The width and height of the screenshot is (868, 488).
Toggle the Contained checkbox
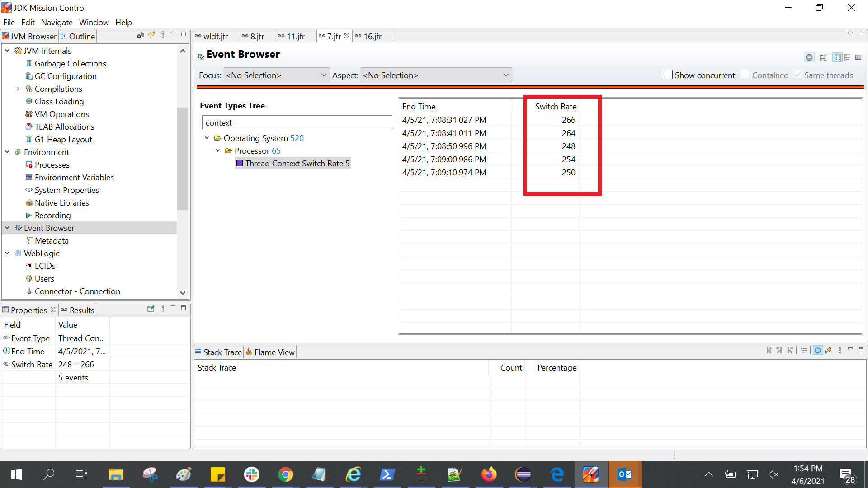[x=745, y=75]
